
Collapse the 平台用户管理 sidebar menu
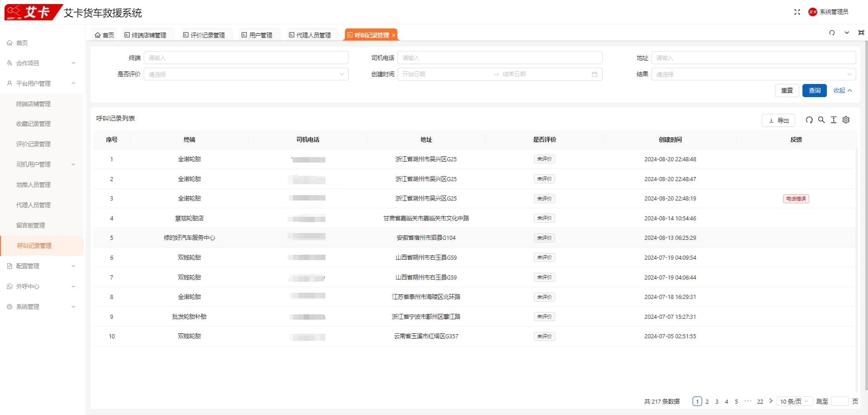tap(73, 84)
